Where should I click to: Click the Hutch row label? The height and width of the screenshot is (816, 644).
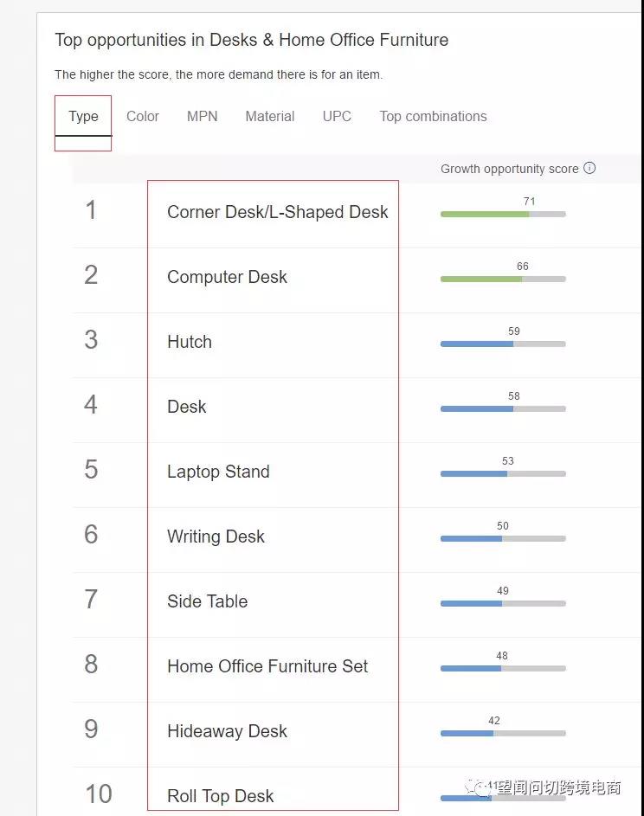pos(190,343)
